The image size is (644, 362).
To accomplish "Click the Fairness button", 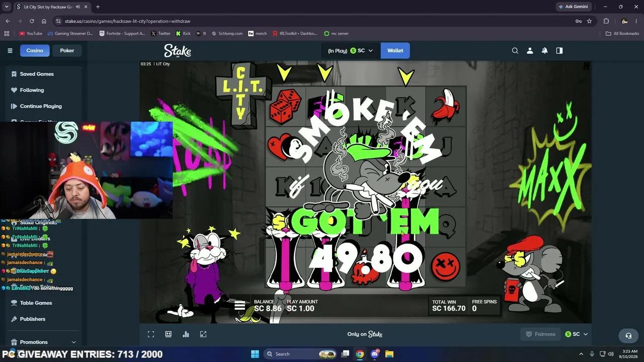I will [x=540, y=334].
